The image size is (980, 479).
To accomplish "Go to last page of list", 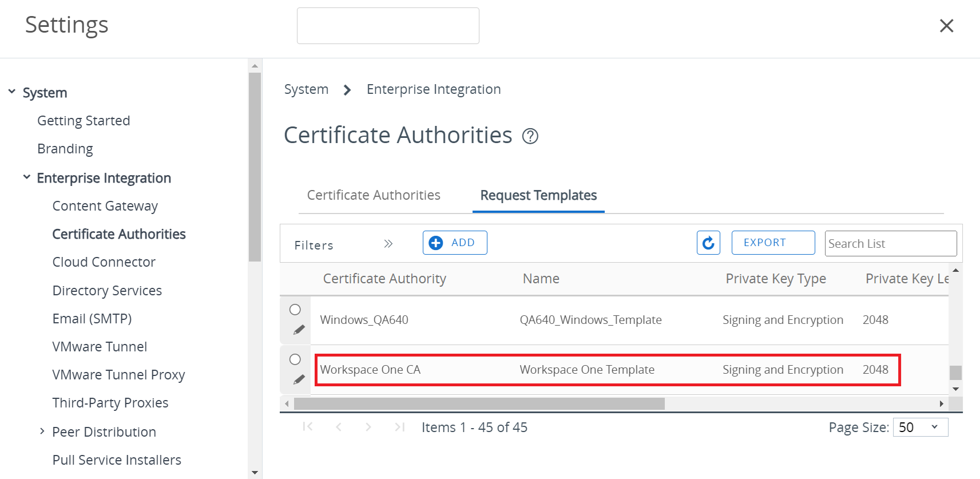I will 399,427.
